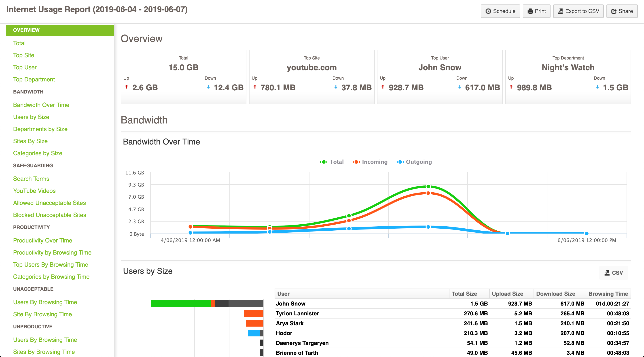Image resolution: width=644 pixels, height=357 pixels.
Task: Export the report with the Export to CSV icon
Action: pos(561,11)
